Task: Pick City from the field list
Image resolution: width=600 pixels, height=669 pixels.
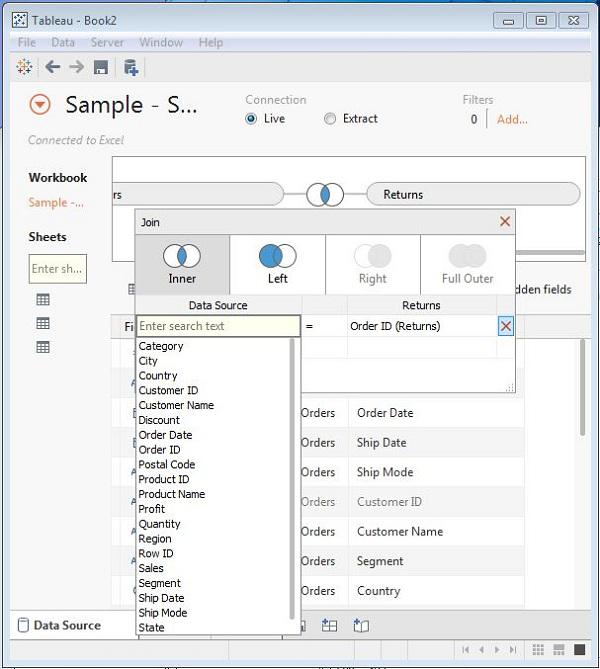Action: pos(148,361)
